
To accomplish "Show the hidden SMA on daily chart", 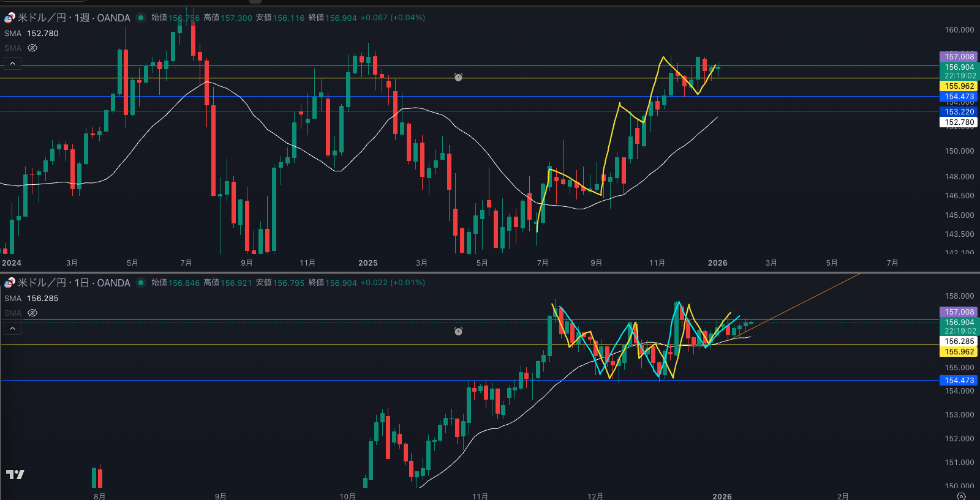I will coord(32,313).
